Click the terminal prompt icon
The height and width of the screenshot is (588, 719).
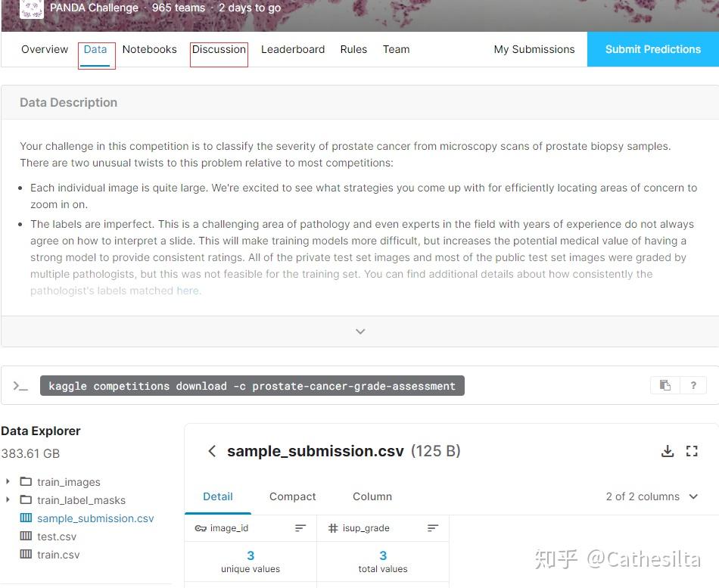[x=20, y=386]
